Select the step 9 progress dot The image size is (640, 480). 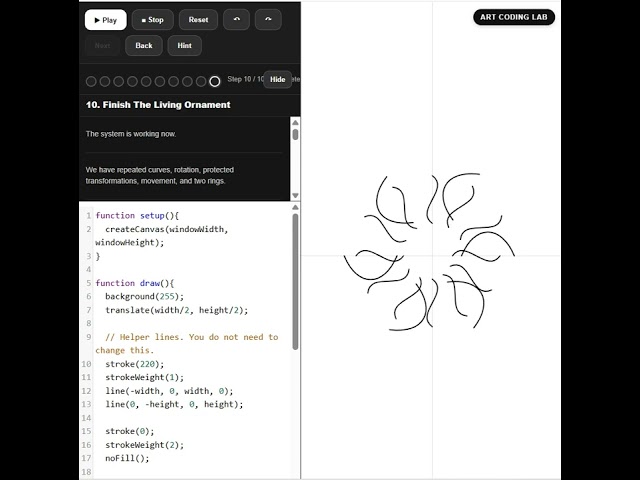point(201,82)
